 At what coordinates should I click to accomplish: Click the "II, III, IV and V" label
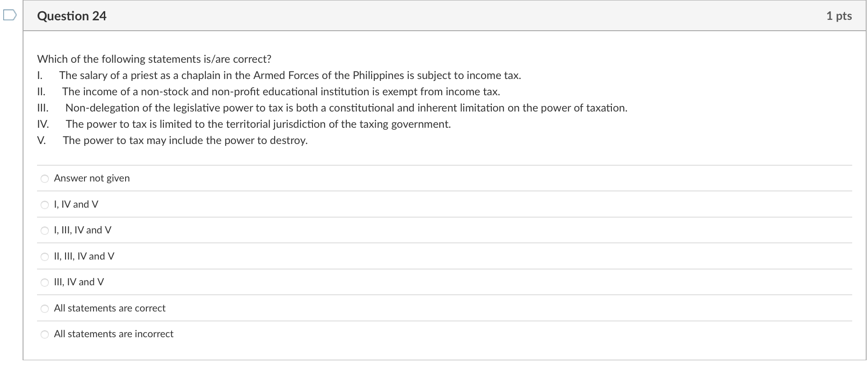pyautogui.click(x=84, y=256)
